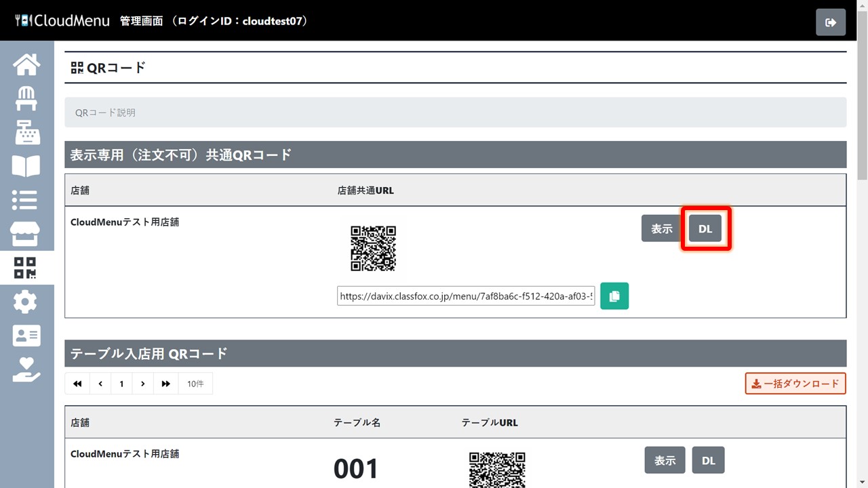Open the menu book sidebar icon

click(26, 166)
